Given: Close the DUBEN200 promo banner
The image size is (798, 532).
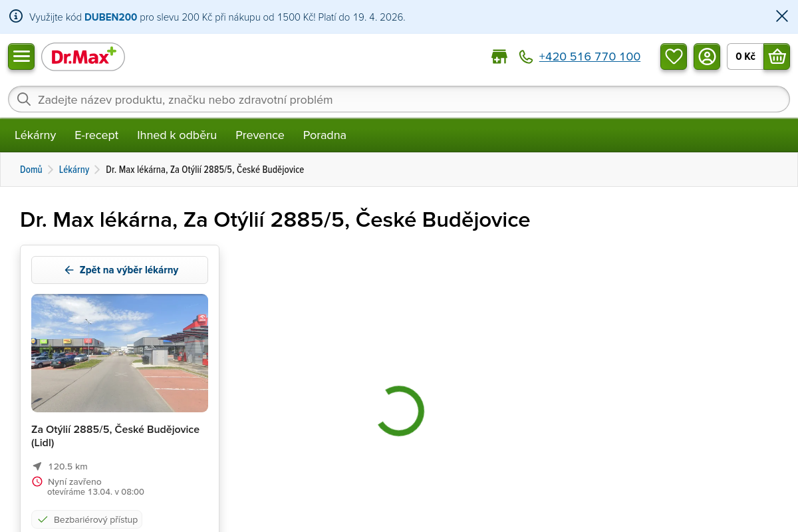Looking at the screenshot, I should (x=782, y=17).
